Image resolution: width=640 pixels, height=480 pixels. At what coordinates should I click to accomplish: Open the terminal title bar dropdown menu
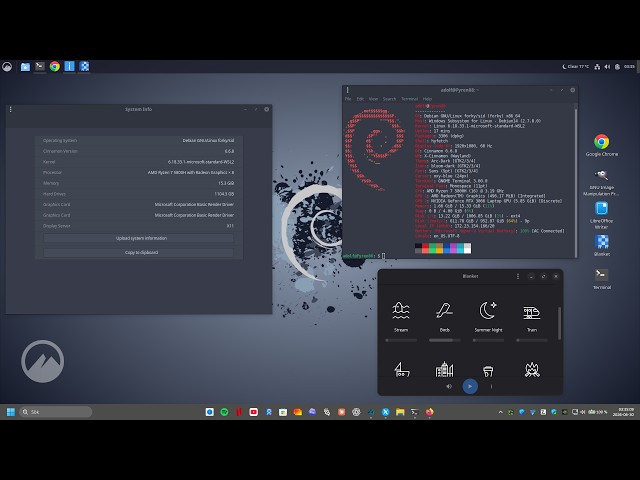348,90
